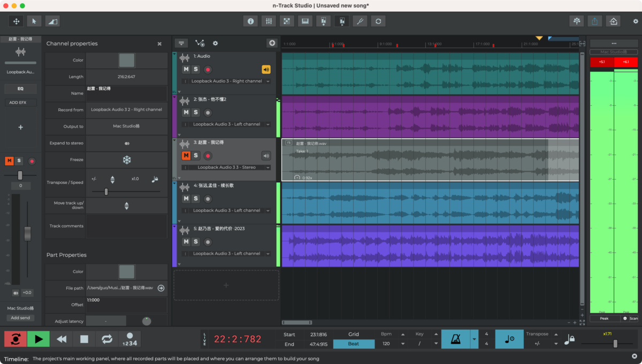Screen dimensions: 642x364
Task: Open track list settings gear
Action: (215, 43)
